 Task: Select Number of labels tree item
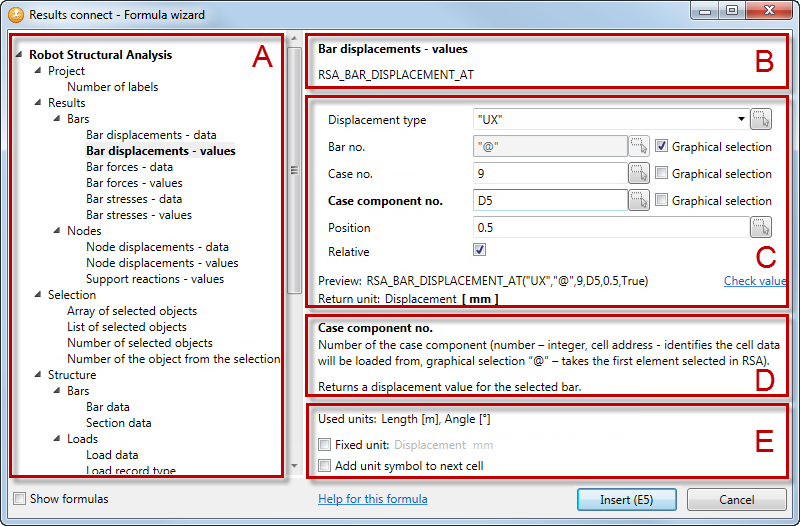pos(113,87)
